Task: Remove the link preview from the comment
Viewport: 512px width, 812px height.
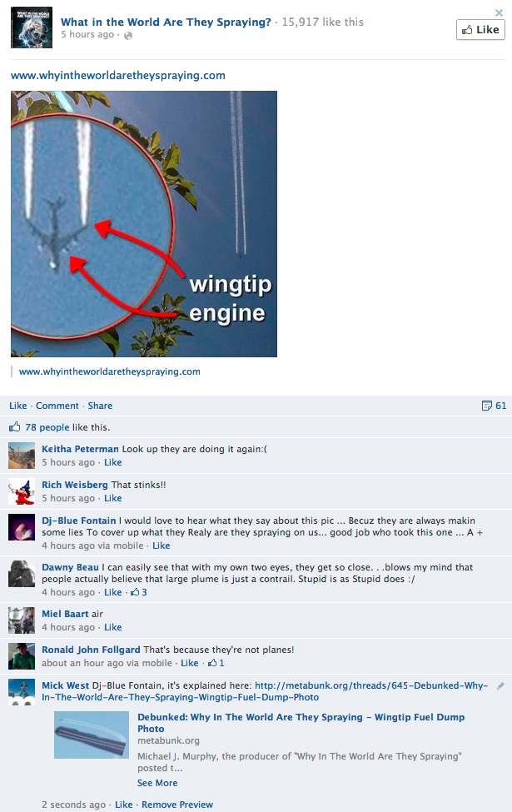Action: point(177,805)
